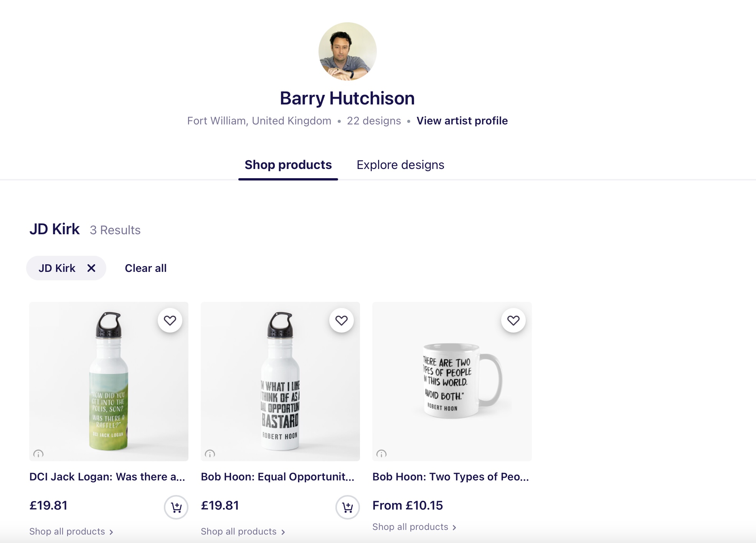Screen dimensions: 756x543
Task: Expand Shop all products under Jack Logan bottle
Action: click(71, 531)
